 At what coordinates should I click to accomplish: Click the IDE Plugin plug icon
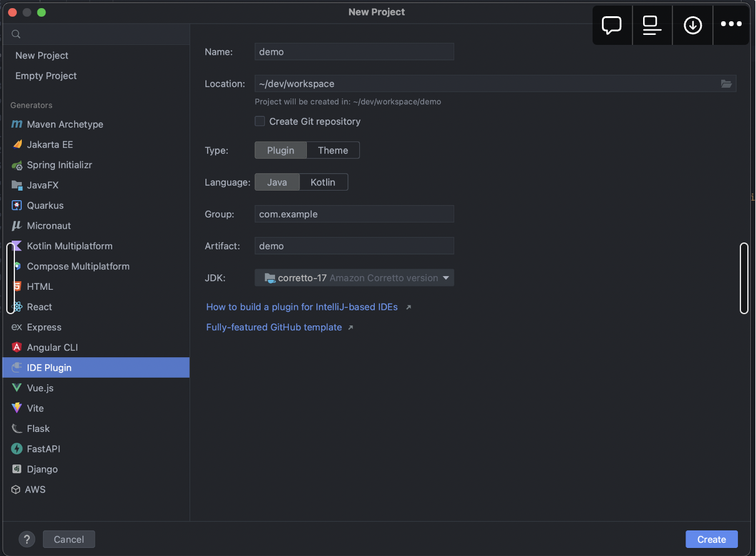click(x=17, y=368)
